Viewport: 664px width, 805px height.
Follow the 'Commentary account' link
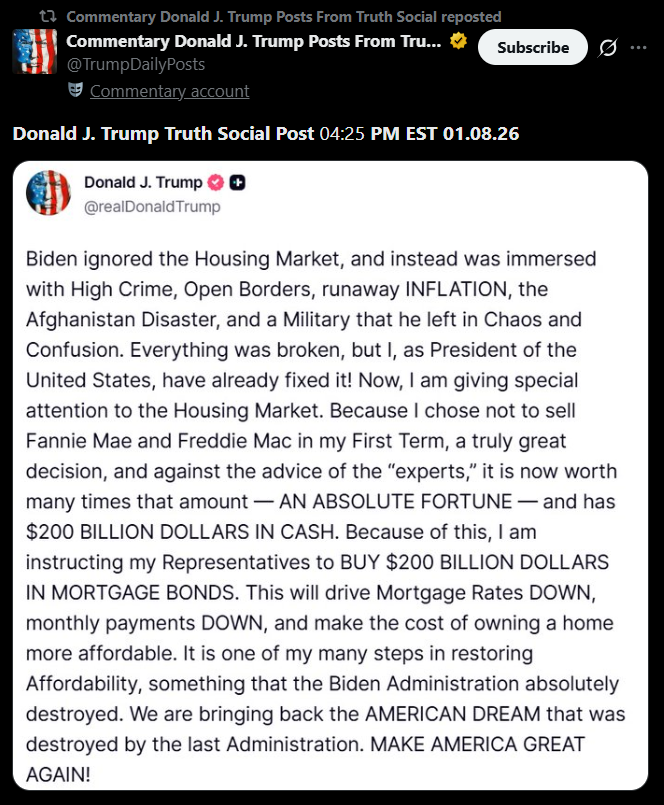pos(169,91)
